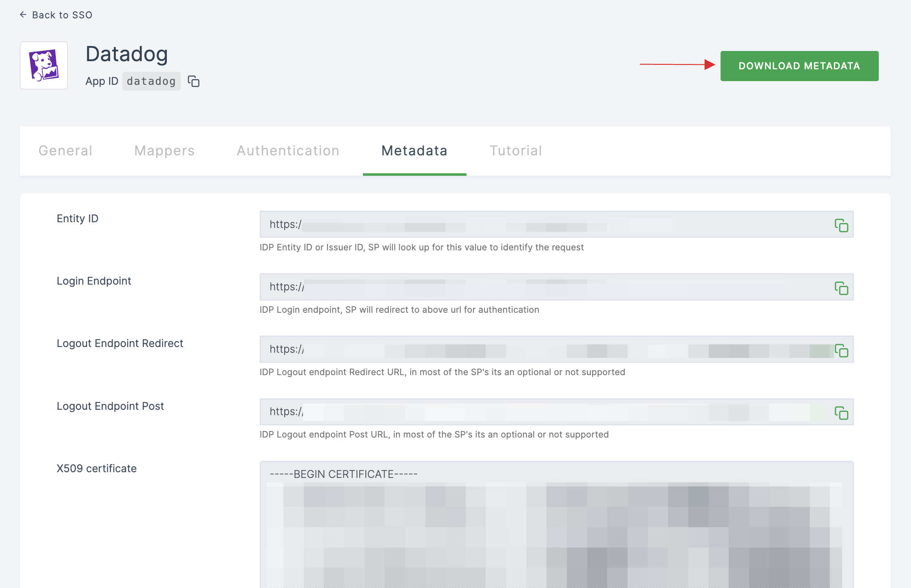Copy the Logout Endpoint Redirect URL

[841, 350]
